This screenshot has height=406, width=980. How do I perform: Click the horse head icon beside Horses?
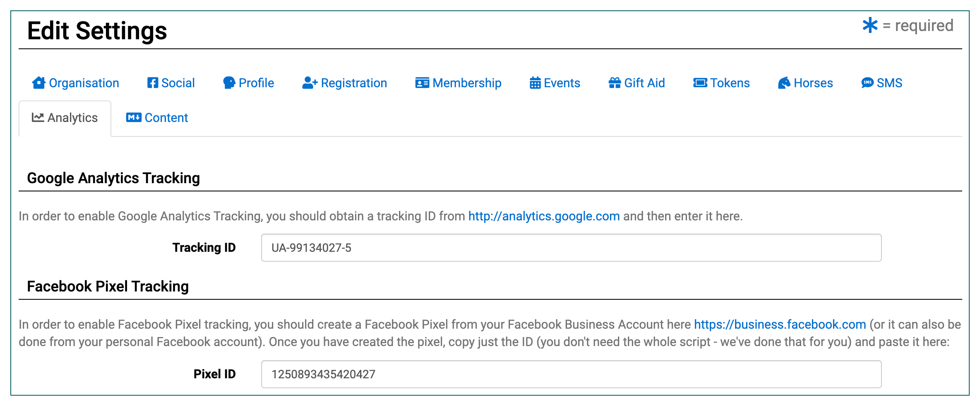click(x=784, y=83)
